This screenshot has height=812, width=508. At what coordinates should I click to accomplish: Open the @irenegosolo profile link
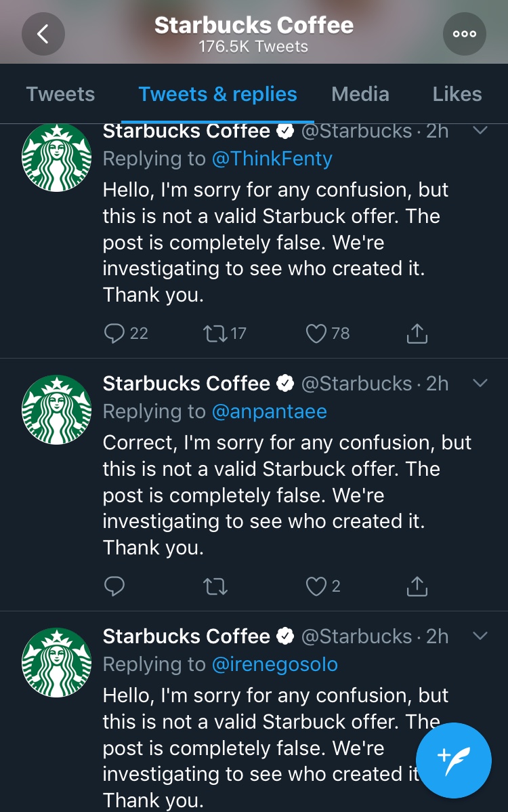pyautogui.click(x=274, y=665)
